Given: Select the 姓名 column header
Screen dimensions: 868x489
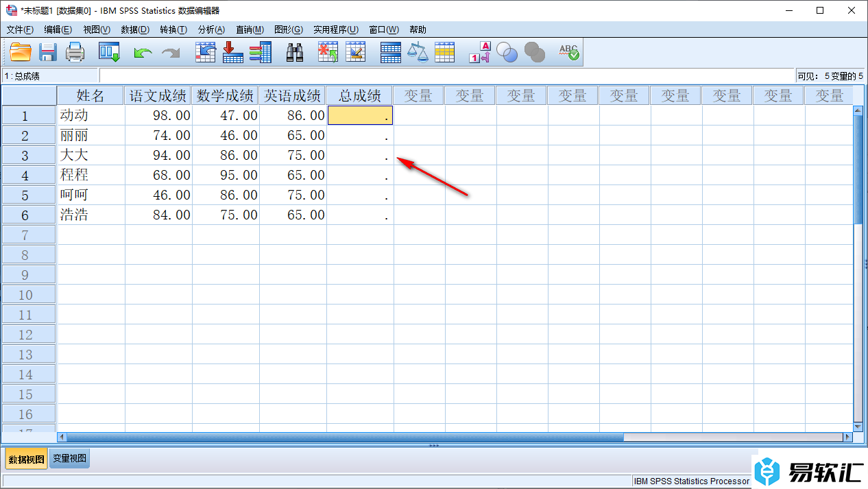Looking at the screenshot, I should pyautogui.click(x=91, y=95).
